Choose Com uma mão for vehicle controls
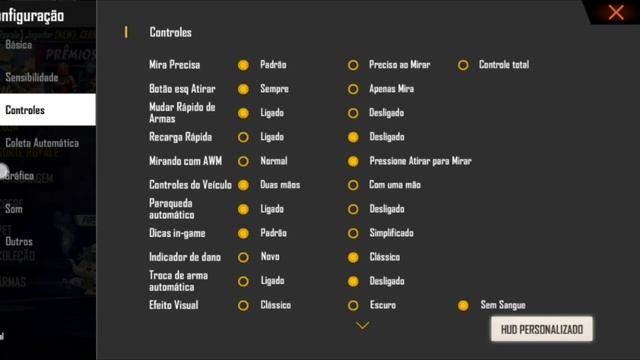 [x=353, y=185]
